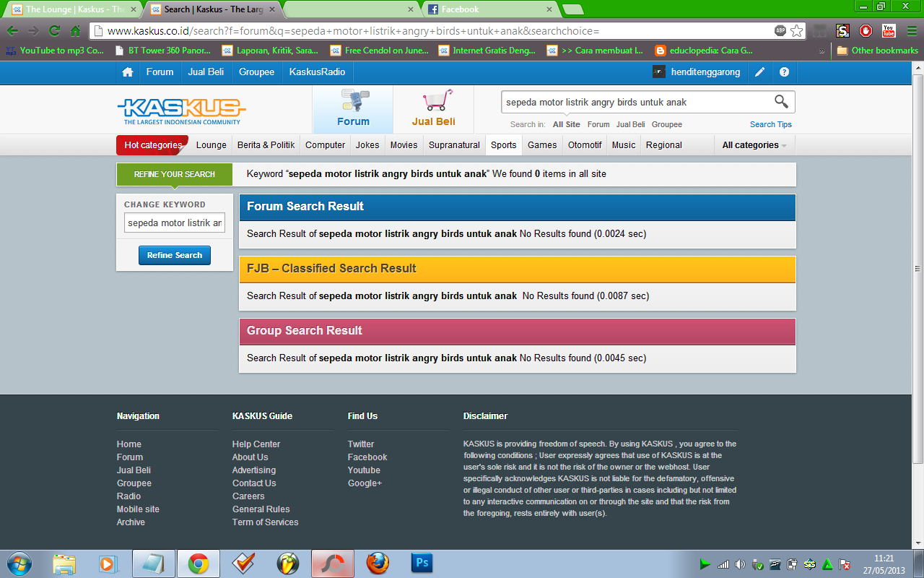
Task: Open the question mark help icon
Action: pos(784,72)
